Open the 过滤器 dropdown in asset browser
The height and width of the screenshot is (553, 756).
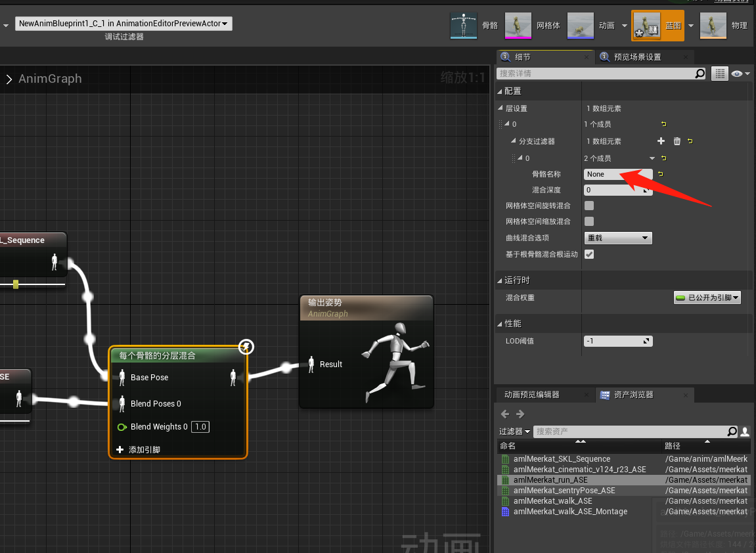coord(514,431)
